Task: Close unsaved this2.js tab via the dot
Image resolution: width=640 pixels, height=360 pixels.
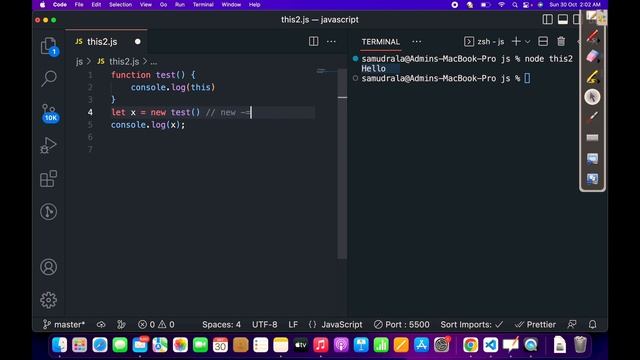Action: (138, 42)
